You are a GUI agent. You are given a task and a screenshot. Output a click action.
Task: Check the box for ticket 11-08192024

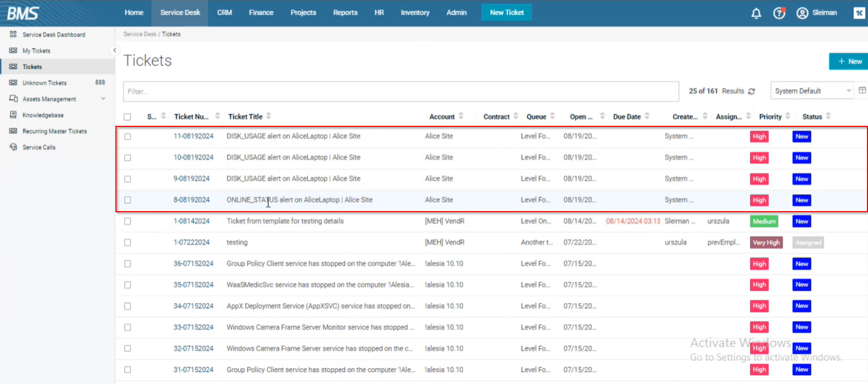coord(127,137)
